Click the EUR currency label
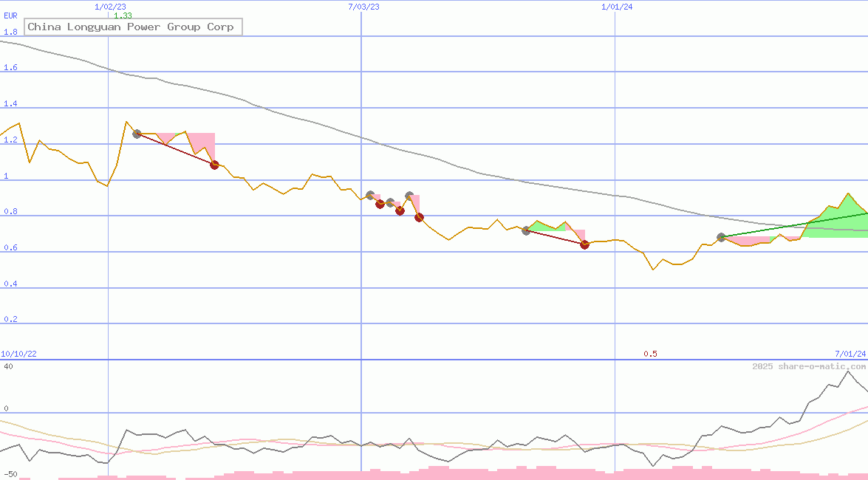The height and width of the screenshot is (480, 868). tap(10, 16)
